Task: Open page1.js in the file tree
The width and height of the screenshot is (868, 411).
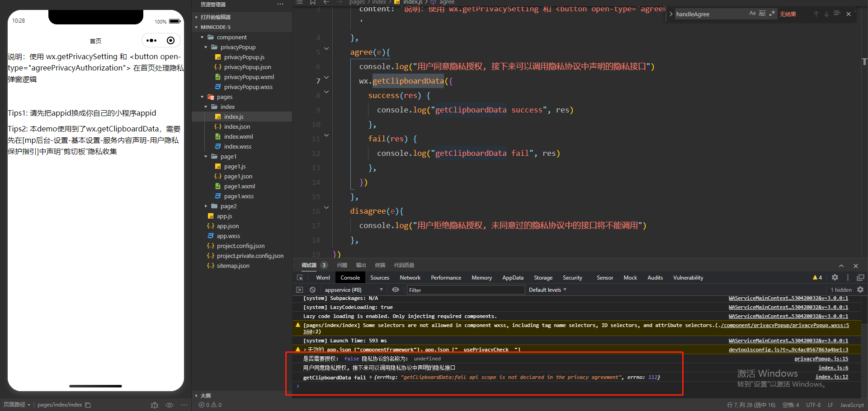Action: (x=235, y=166)
